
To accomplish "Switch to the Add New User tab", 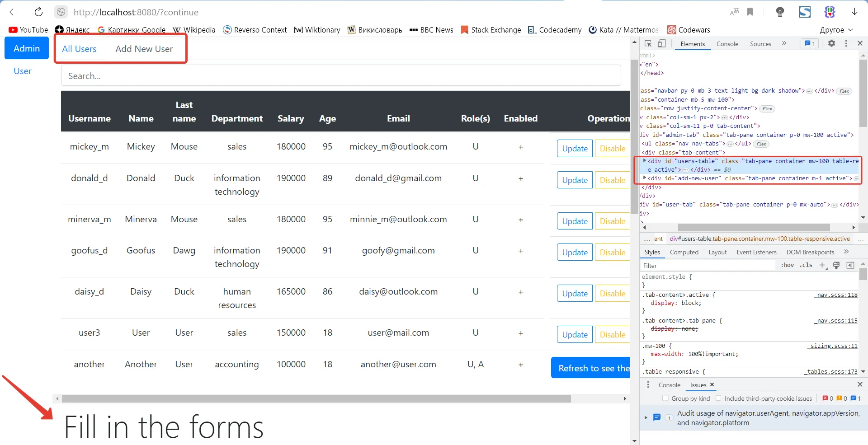I will (x=144, y=49).
